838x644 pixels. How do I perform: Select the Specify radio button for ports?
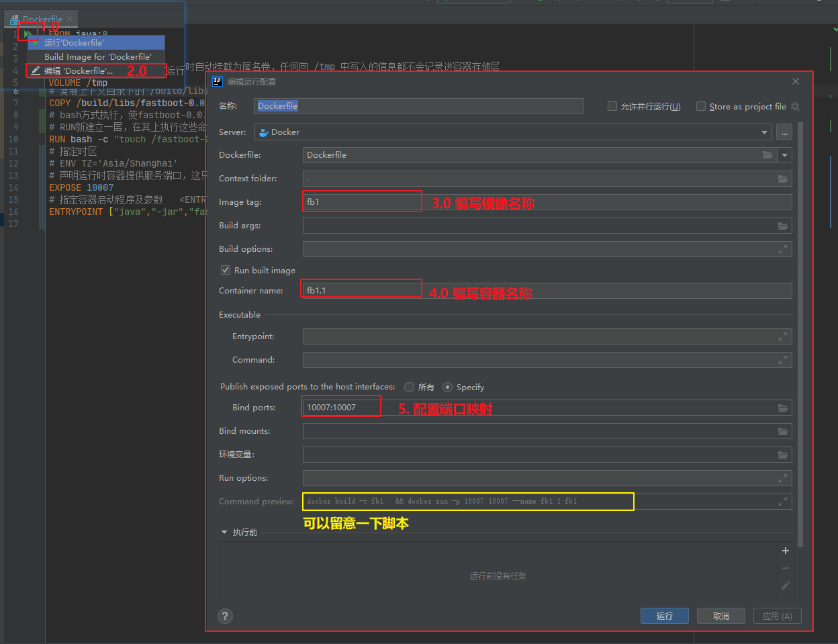(x=447, y=387)
